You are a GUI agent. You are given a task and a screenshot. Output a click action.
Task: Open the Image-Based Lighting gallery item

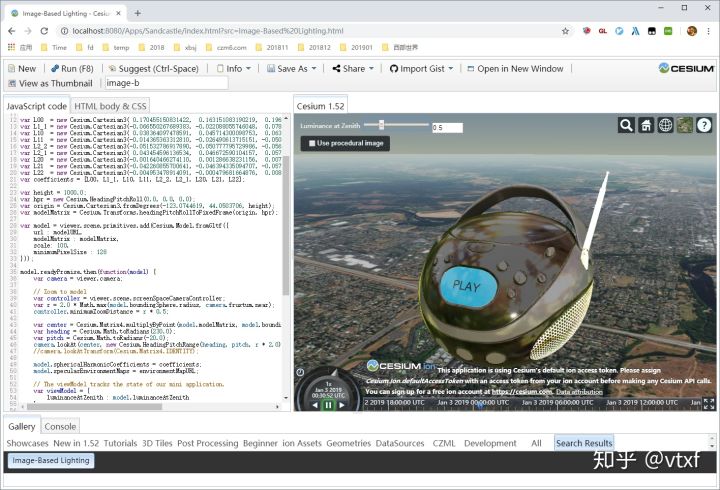pyautogui.click(x=51, y=460)
